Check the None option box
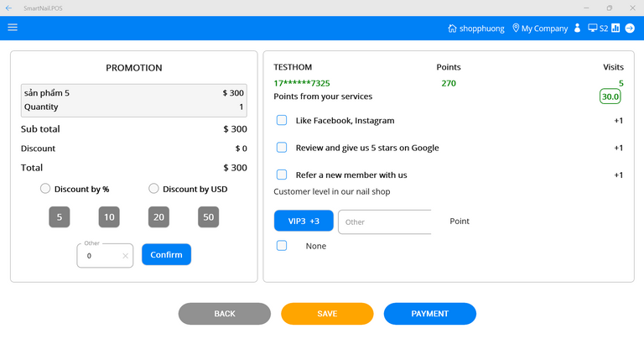This screenshot has height=339, width=644. coord(282,246)
